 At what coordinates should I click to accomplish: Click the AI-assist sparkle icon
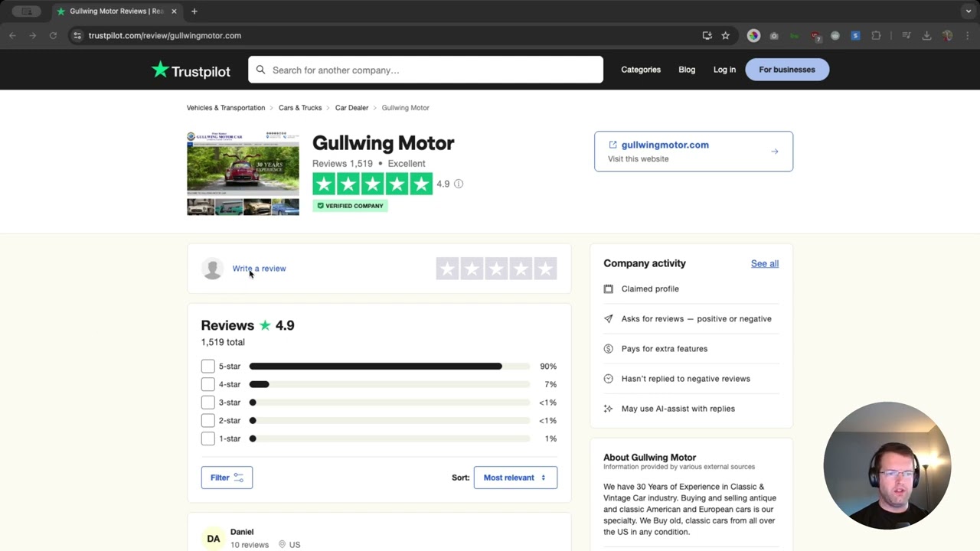[609, 409]
